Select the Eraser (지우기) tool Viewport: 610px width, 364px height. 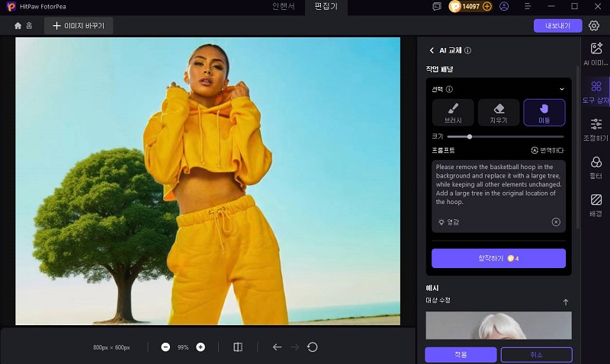(x=499, y=112)
